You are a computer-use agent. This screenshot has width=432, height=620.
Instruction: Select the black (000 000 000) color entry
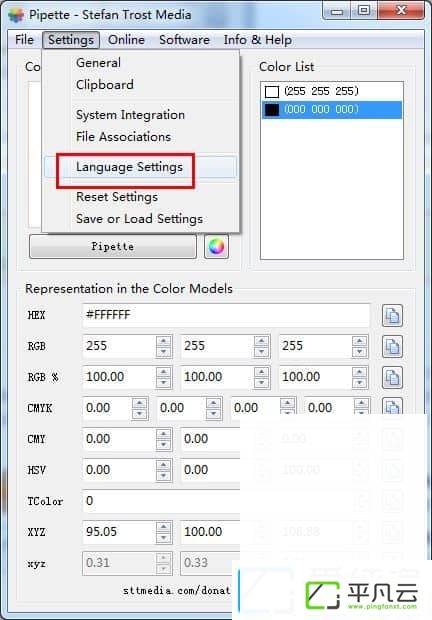[x=331, y=110]
